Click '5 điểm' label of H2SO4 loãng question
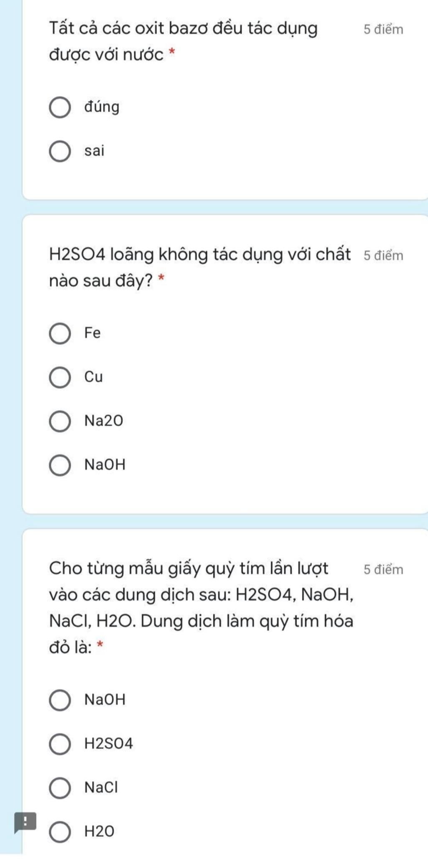Image resolution: width=428 pixels, height=868 pixels. 383,256
